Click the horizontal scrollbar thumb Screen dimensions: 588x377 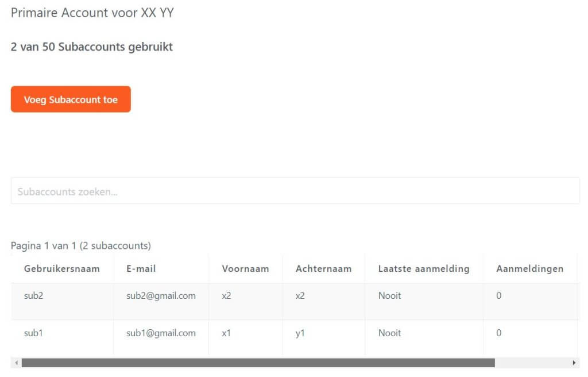click(x=258, y=363)
